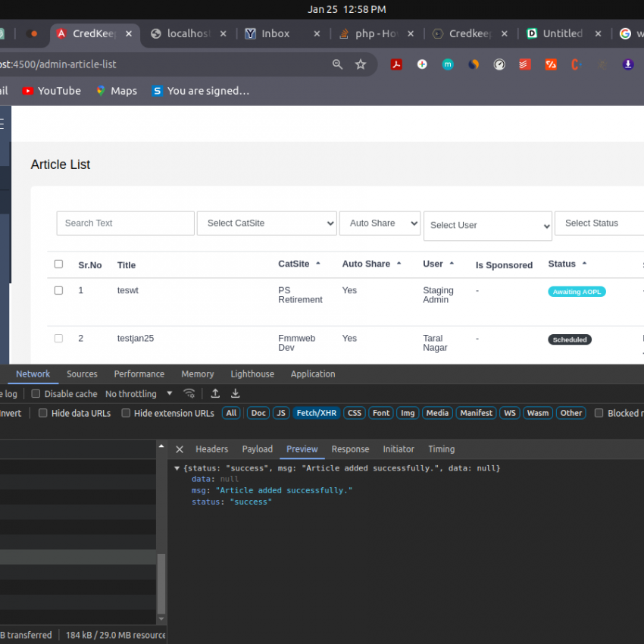Open the red Todoist extension icon
The image size is (644, 644).
524,64
